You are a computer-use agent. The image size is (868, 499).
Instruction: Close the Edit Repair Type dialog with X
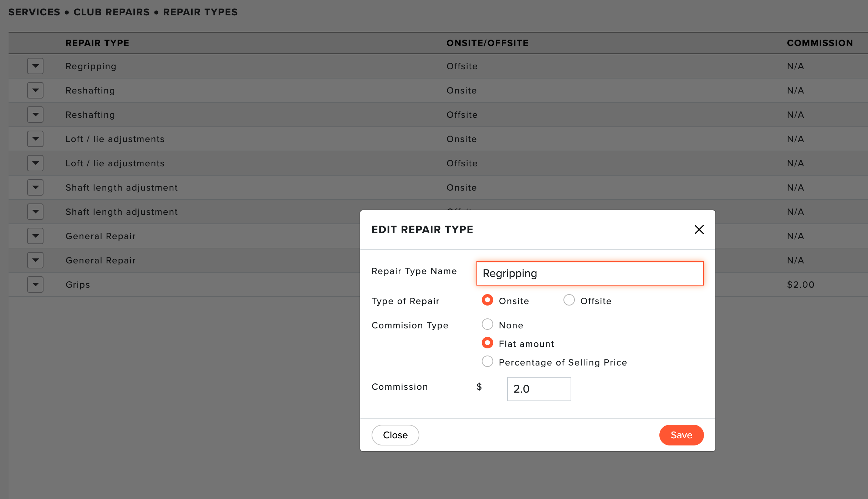tap(699, 230)
